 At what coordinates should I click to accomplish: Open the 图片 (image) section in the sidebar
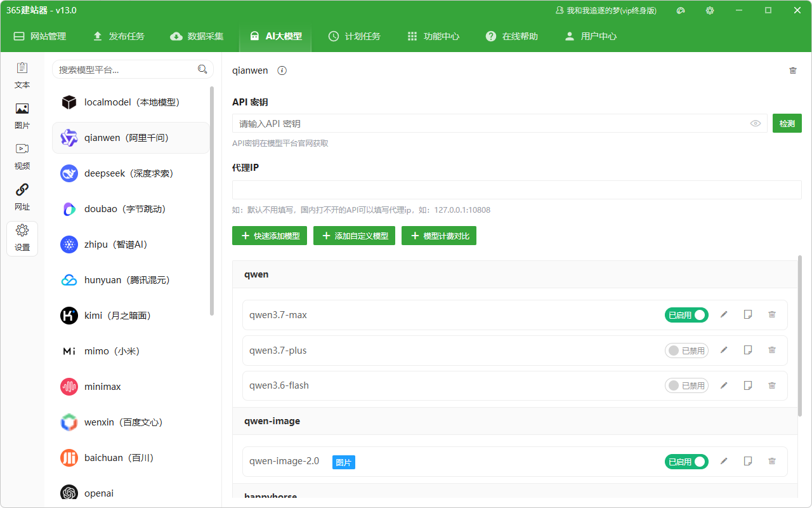(x=22, y=116)
